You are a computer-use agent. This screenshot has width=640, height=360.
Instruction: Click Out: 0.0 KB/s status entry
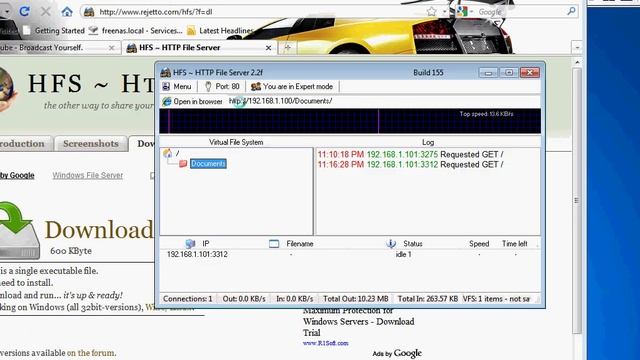tap(244, 299)
